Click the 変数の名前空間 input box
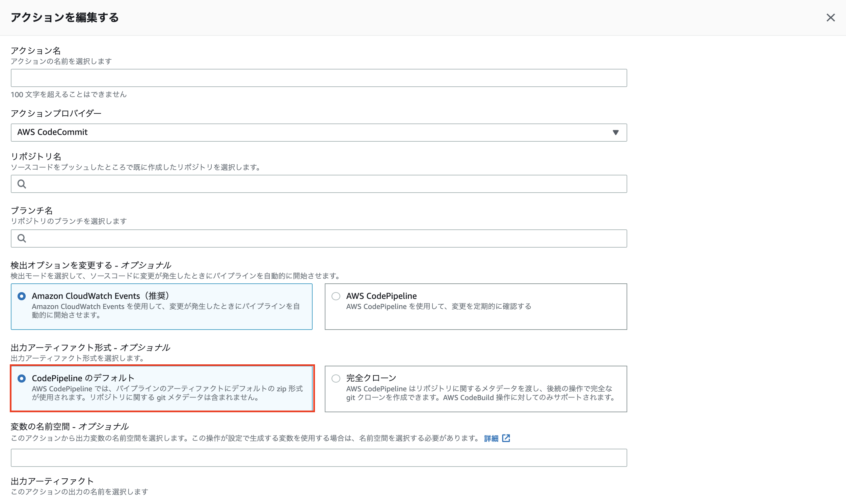This screenshot has height=504, width=846. pyautogui.click(x=319, y=458)
